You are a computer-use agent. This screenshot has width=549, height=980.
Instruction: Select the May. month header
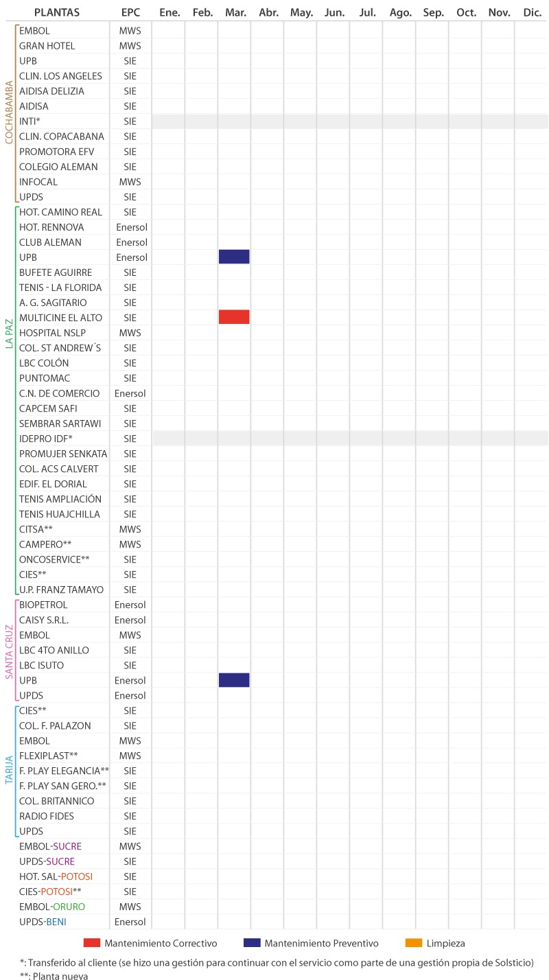coord(301,12)
